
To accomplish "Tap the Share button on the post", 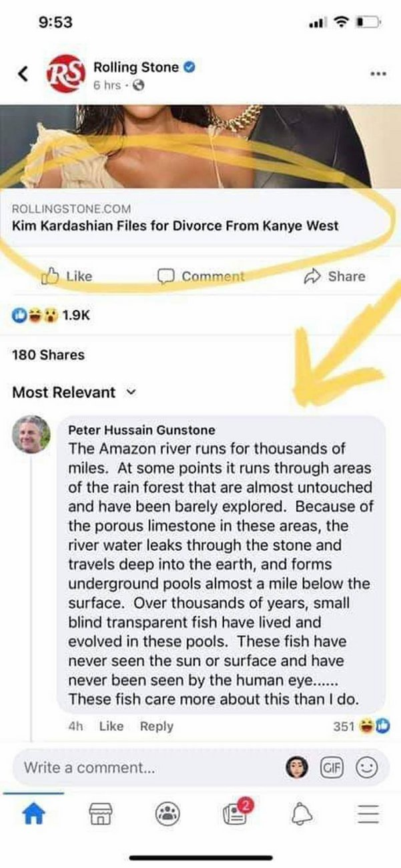I will [335, 276].
